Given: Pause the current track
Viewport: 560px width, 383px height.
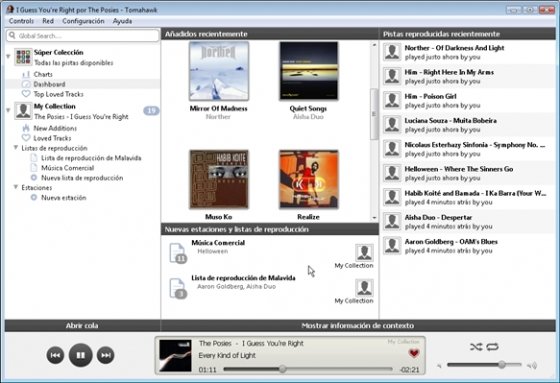Looking at the screenshot, I should pos(81,355).
